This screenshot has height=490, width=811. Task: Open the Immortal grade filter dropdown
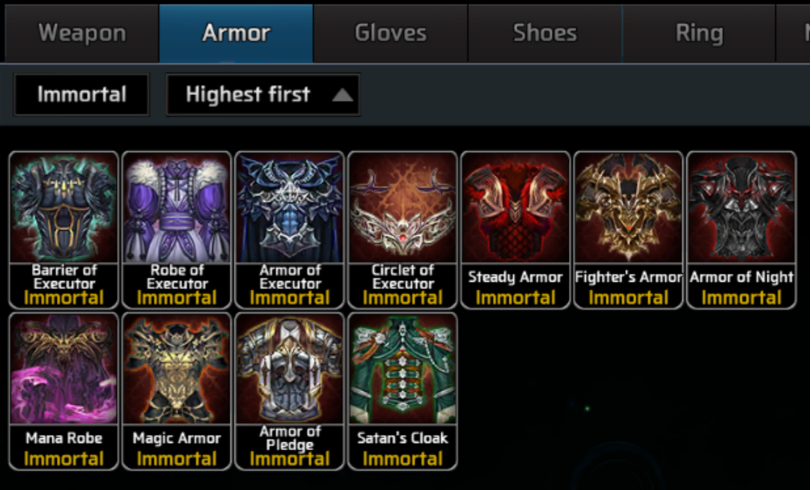82,95
